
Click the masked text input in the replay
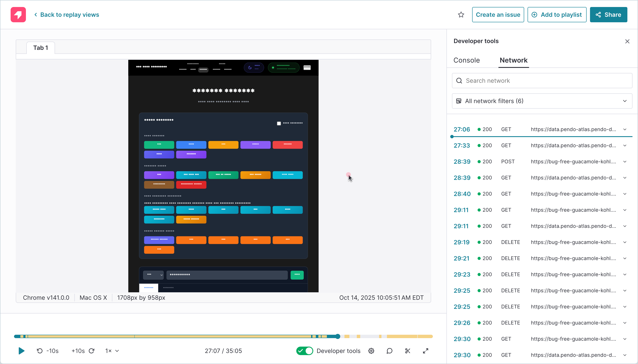coord(227,275)
